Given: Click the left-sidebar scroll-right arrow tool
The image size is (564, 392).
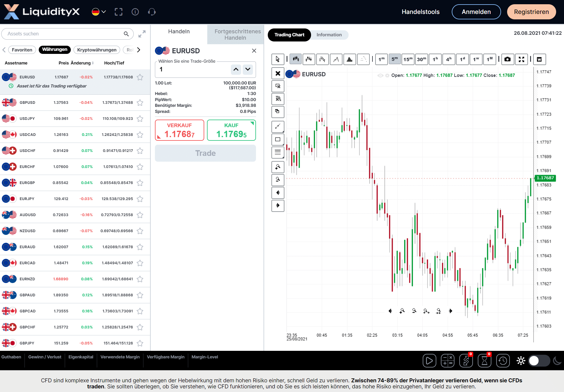Looking at the screenshot, I should 278,206.
